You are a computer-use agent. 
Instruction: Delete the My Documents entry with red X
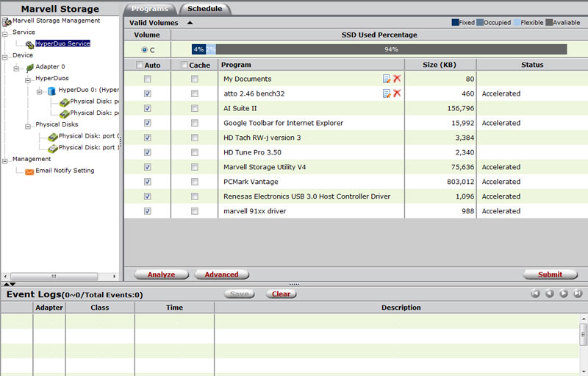(397, 79)
